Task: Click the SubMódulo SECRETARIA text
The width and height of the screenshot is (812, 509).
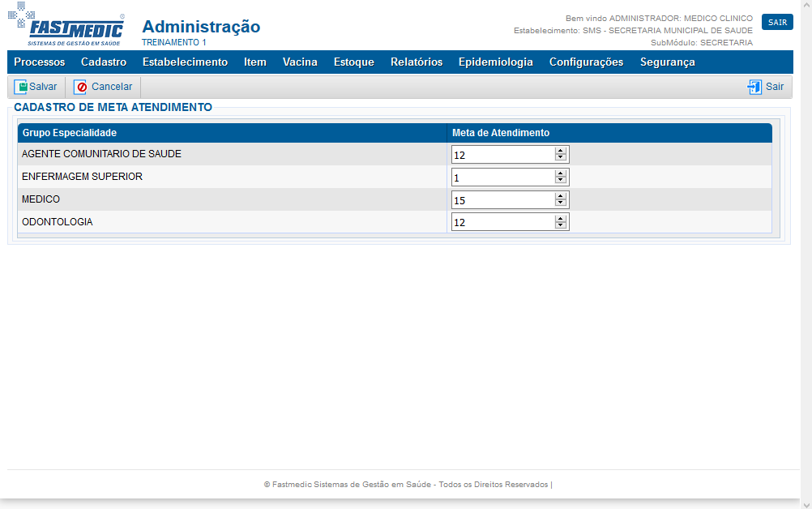Action: pos(702,42)
